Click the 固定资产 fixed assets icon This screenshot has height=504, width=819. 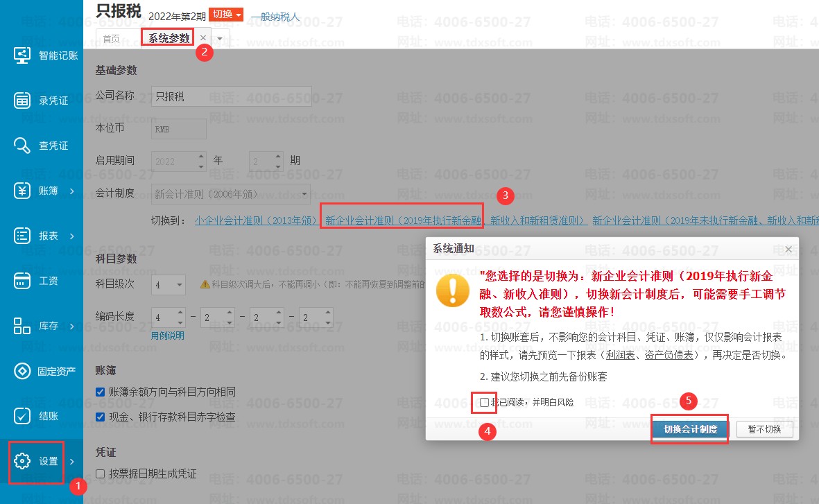pos(22,371)
